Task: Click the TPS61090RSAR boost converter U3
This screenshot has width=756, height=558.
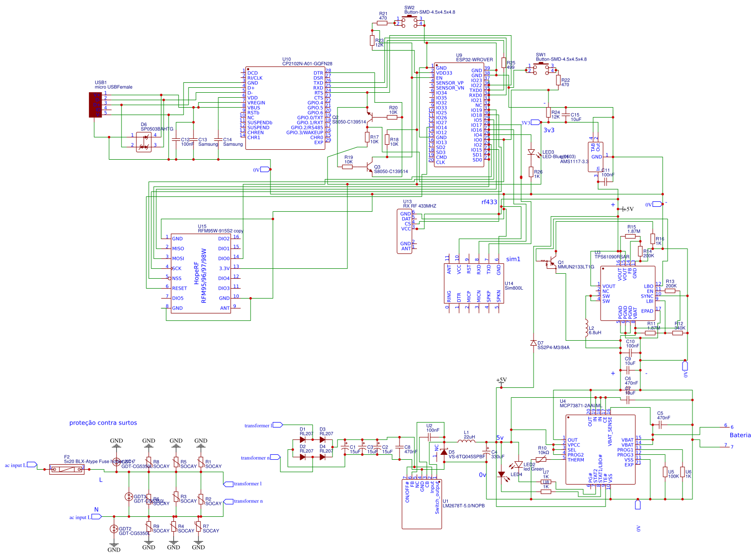Action: click(627, 293)
